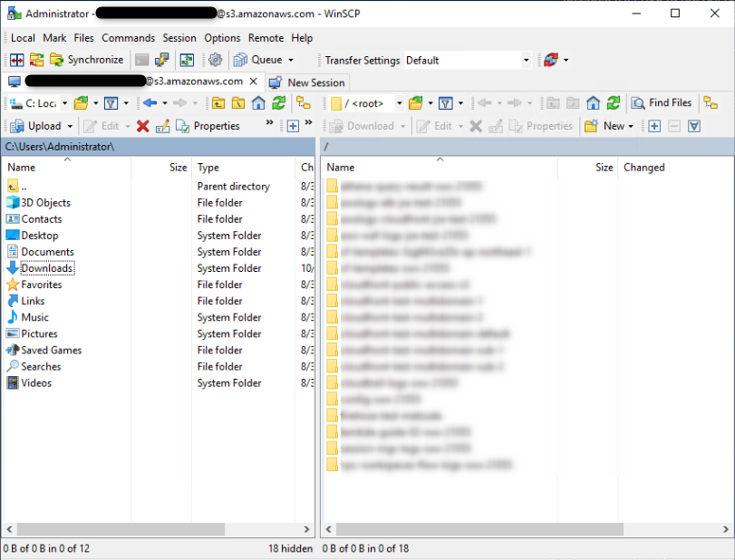Expand Upload dropdown arrow
735x560 pixels.
pos(70,126)
